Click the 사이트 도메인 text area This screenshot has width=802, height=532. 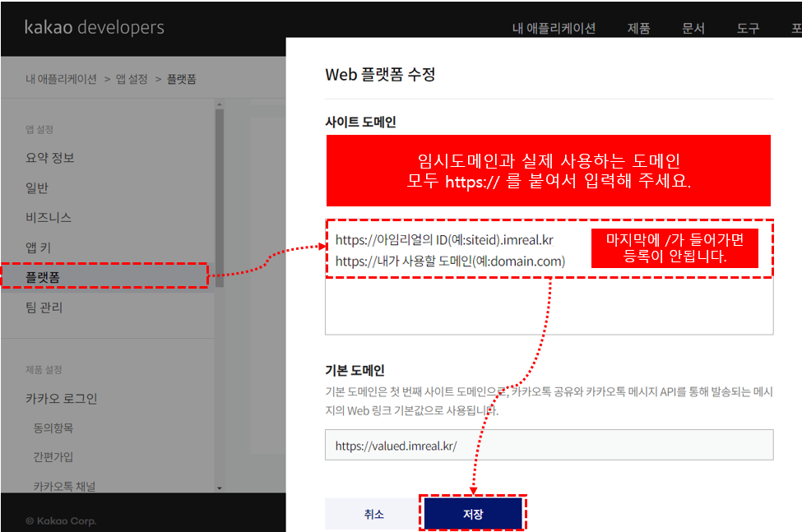[549, 277]
